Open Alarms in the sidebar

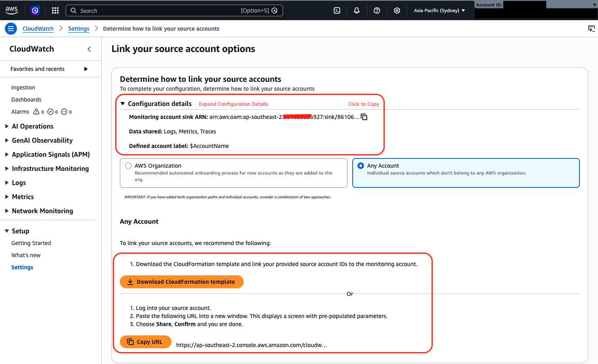pos(20,112)
